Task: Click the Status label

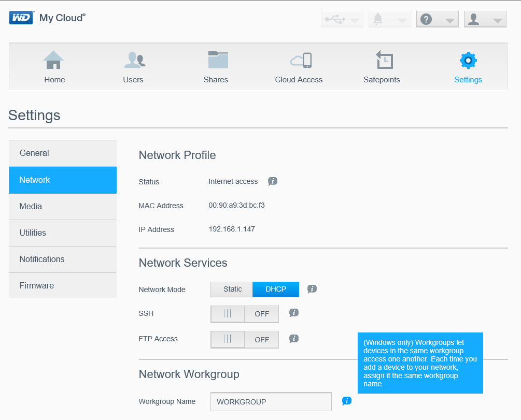Action: pos(149,182)
